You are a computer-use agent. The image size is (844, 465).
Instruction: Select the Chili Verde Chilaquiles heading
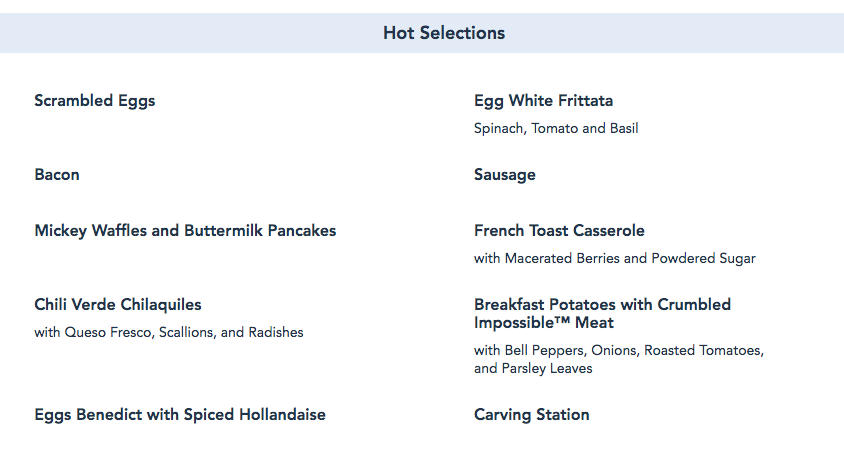click(117, 304)
